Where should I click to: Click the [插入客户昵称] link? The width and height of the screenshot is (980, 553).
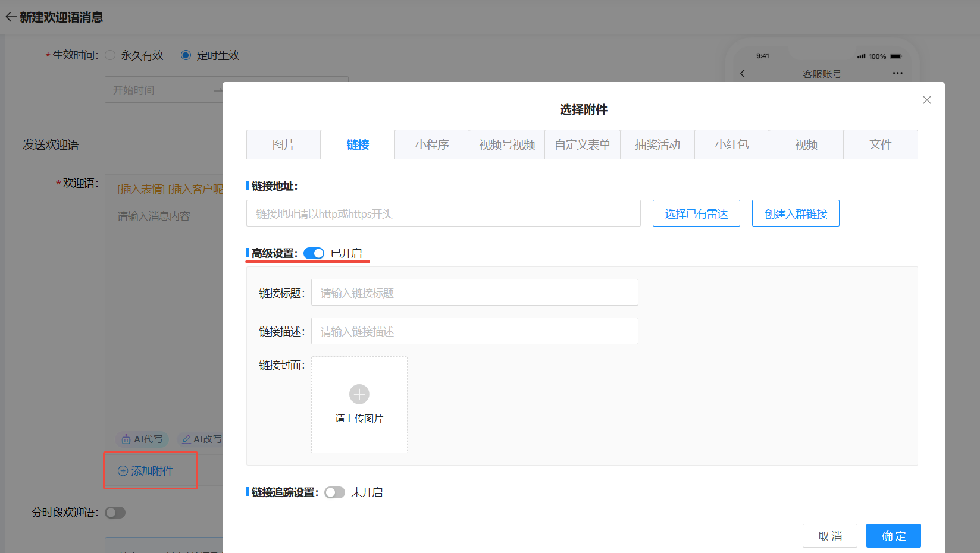tap(196, 189)
